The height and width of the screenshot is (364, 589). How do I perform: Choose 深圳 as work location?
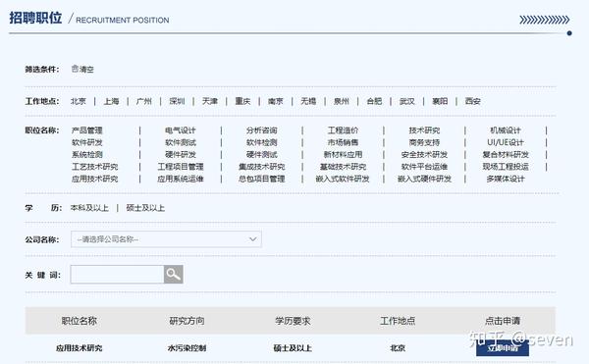[177, 101]
